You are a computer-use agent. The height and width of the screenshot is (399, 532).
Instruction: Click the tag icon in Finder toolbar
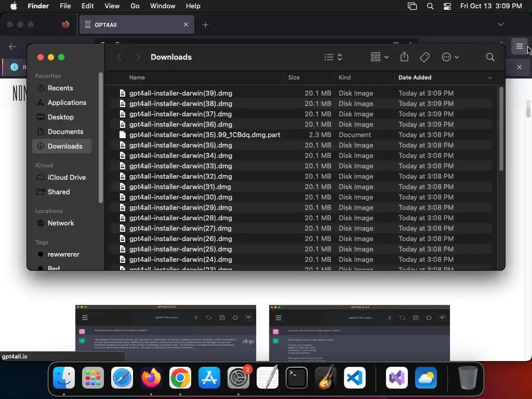click(424, 57)
